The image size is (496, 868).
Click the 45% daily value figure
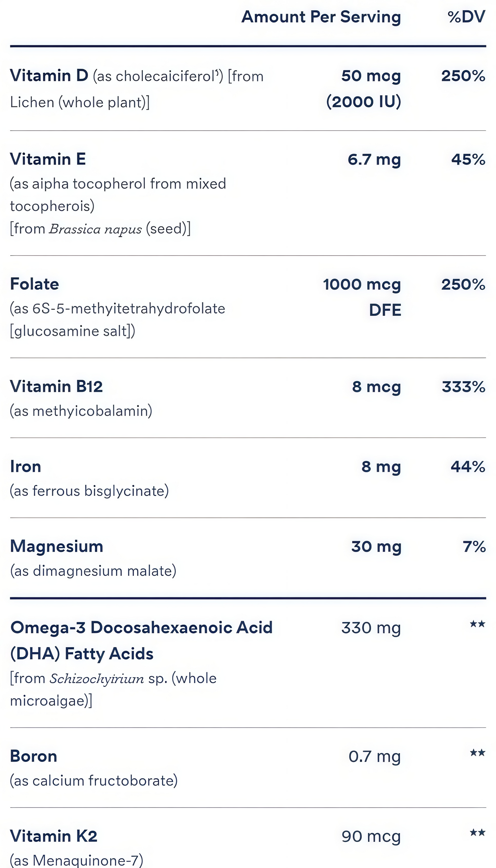468,159
